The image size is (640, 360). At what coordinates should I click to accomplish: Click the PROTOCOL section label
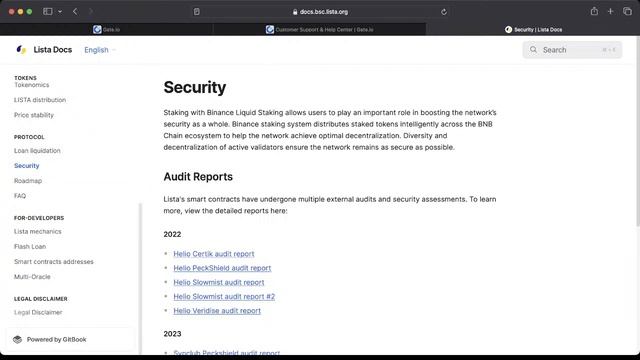click(x=29, y=137)
